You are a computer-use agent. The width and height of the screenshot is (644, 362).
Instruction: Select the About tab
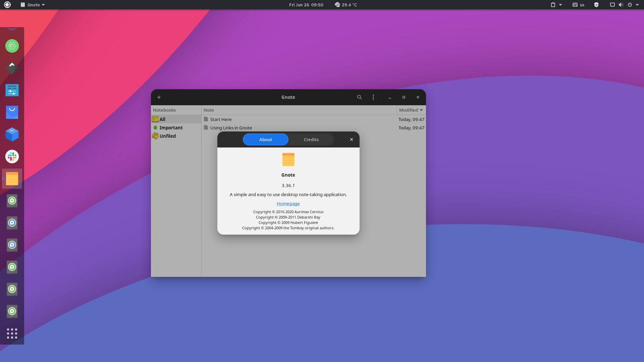coord(265,139)
